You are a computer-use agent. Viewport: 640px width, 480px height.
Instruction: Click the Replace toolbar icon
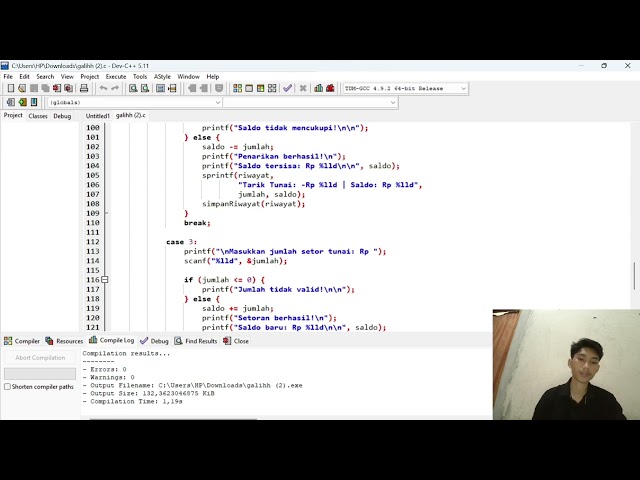145,88
